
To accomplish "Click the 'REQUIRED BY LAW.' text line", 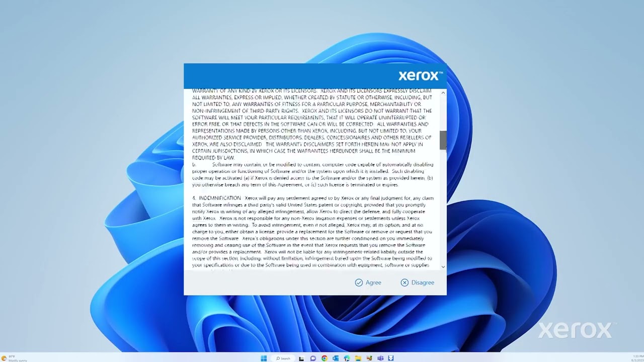I will click(213, 158).
